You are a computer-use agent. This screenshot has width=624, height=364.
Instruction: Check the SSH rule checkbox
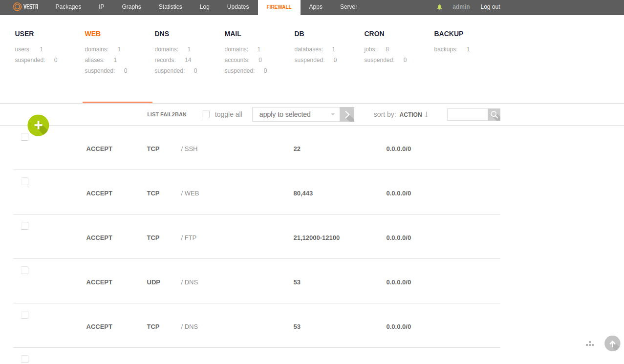[25, 137]
